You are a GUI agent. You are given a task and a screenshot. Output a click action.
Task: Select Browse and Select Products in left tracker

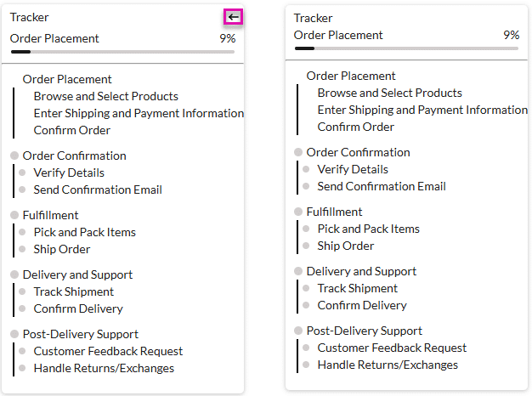[x=105, y=96]
